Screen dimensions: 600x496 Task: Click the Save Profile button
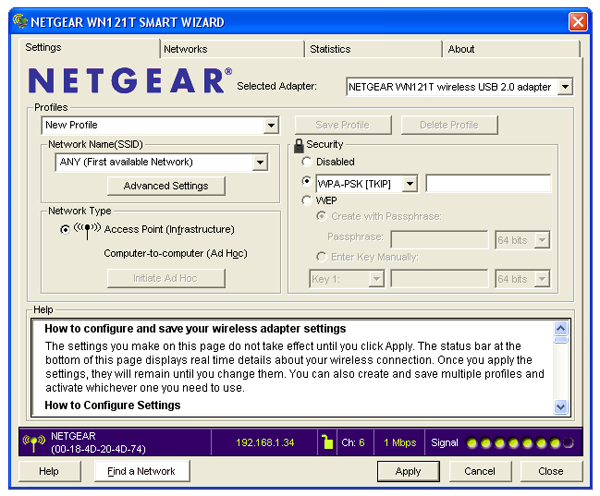click(343, 125)
